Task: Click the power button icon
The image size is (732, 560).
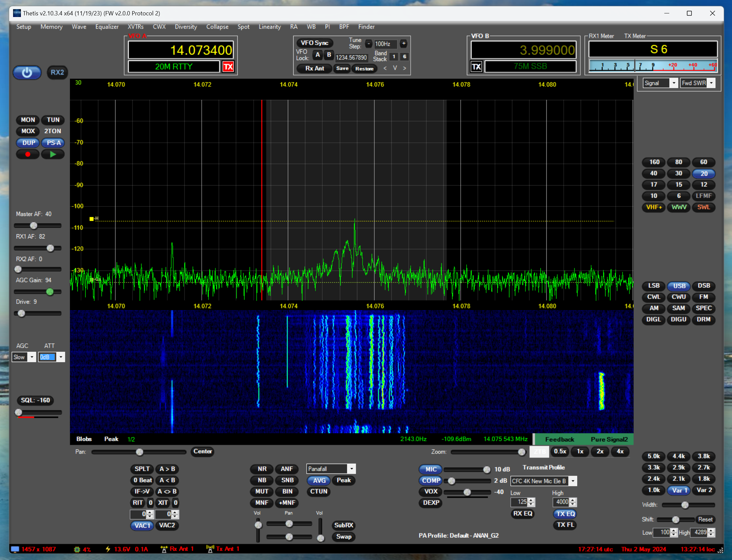Action: coord(27,73)
